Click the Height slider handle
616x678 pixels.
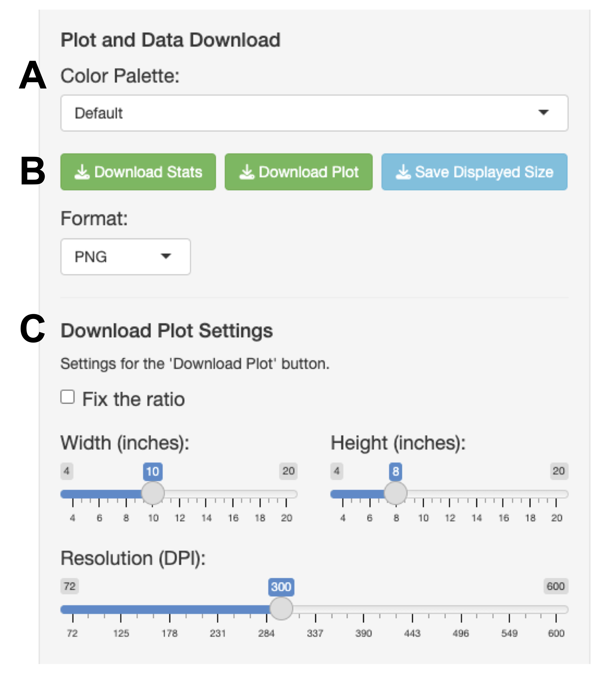point(396,493)
